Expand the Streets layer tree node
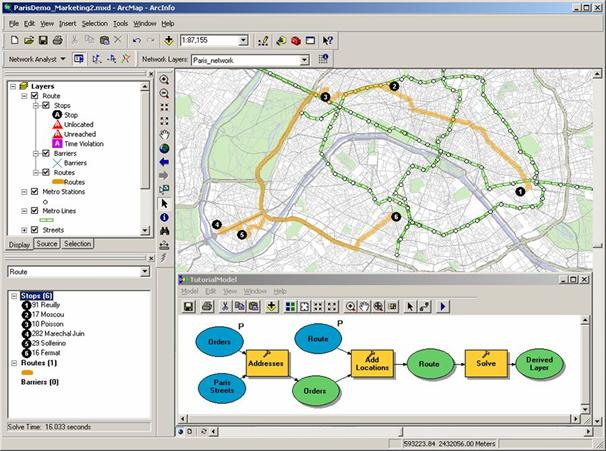This screenshot has height=451, width=606. coord(24,230)
